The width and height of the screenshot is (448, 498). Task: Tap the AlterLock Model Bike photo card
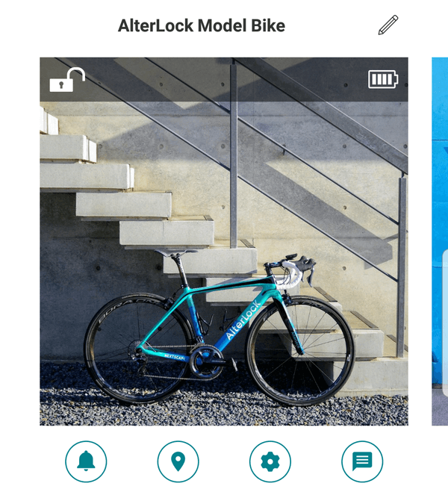click(224, 241)
